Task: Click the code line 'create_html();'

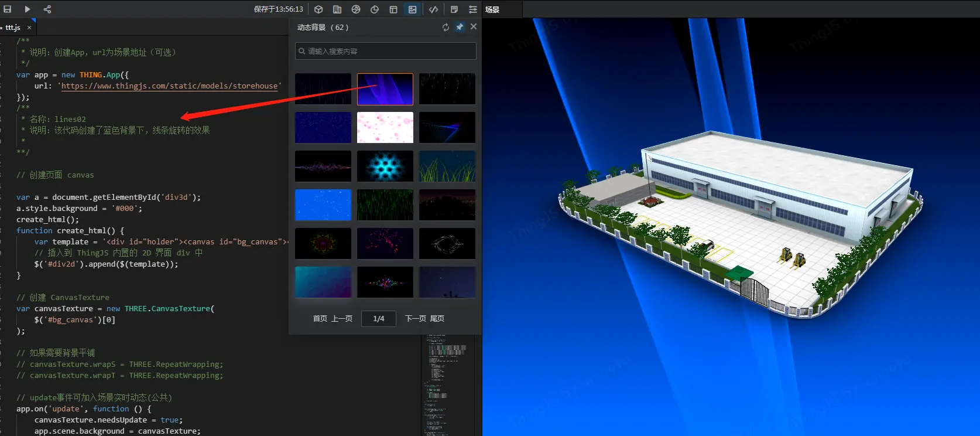Action: [47, 220]
